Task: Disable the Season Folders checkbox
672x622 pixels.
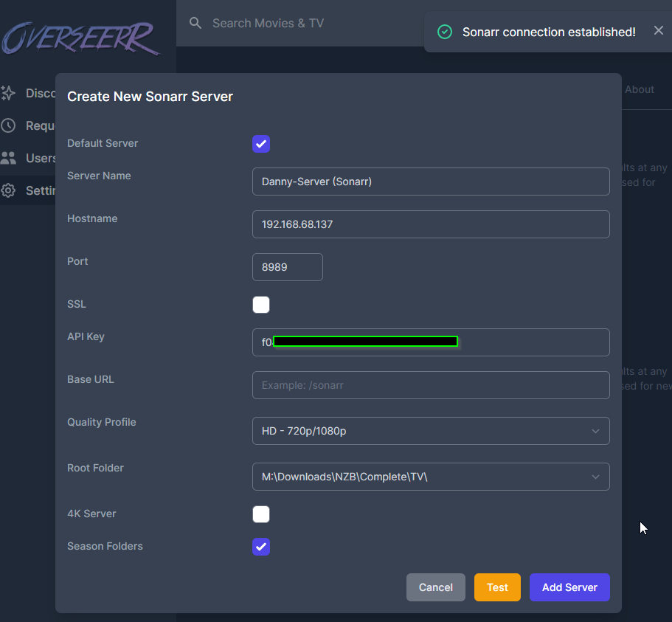Action: [261, 547]
